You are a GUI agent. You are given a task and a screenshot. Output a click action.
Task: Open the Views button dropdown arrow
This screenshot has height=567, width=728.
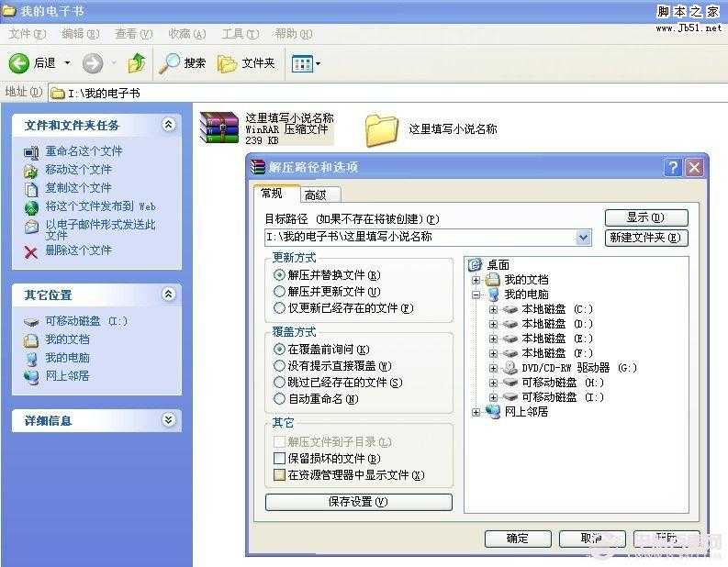pos(318,63)
